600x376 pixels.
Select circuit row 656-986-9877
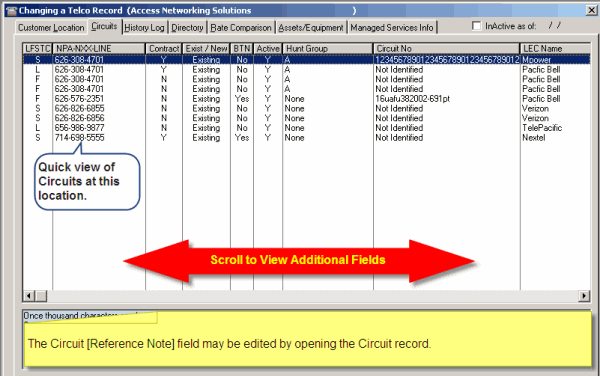(306, 128)
